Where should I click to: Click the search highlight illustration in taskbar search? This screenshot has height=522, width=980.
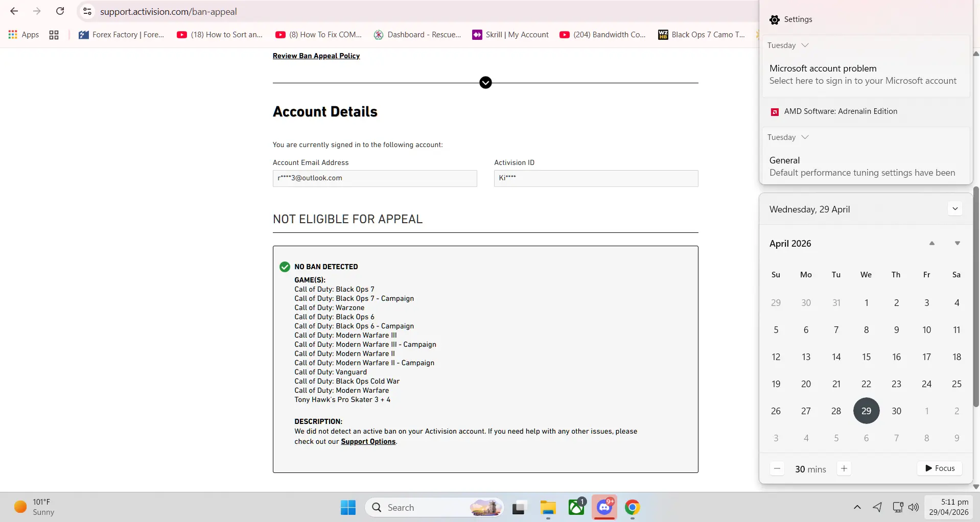click(x=485, y=507)
